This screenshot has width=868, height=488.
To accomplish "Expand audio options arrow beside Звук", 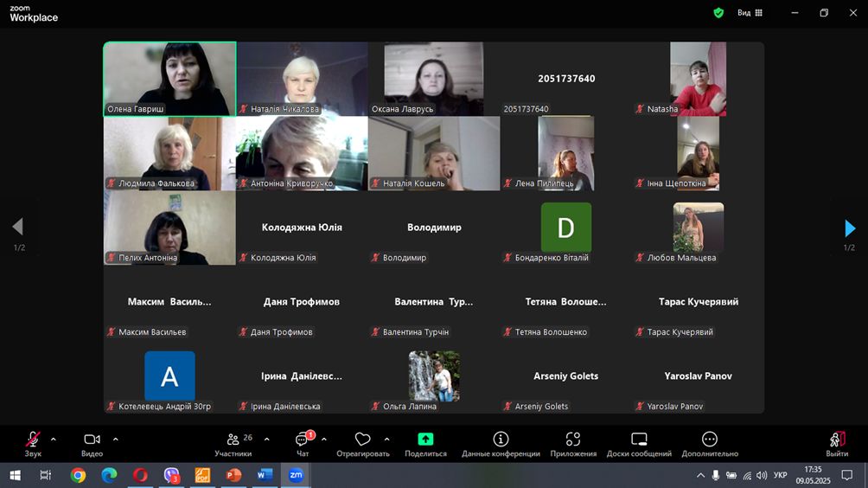I will coord(54,439).
